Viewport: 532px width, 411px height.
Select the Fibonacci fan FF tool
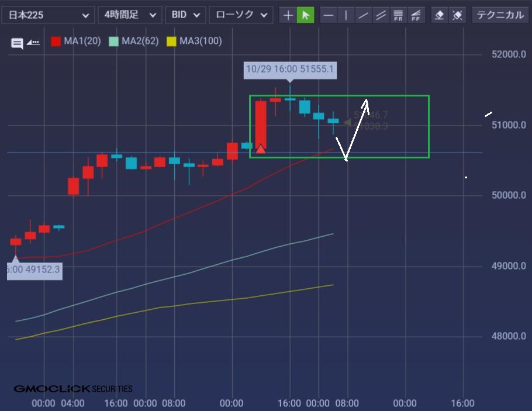pos(416,15)
